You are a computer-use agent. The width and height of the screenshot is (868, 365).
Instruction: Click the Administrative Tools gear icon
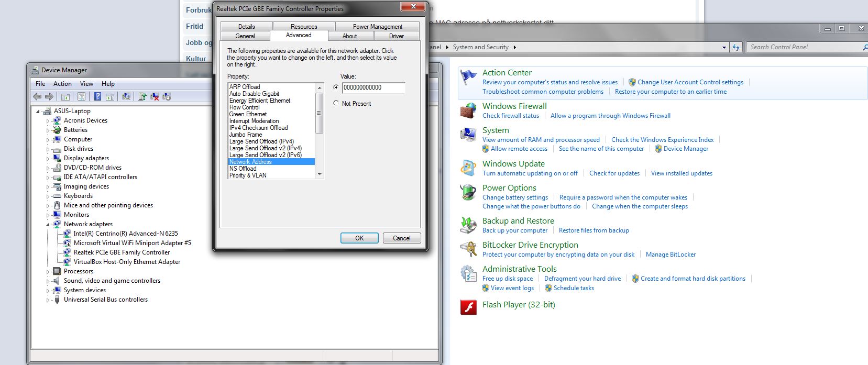point(468,273)
